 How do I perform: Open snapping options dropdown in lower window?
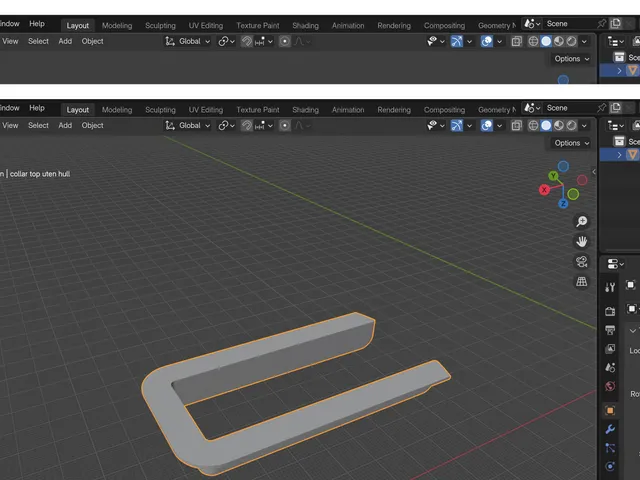[x=264, y=125]
